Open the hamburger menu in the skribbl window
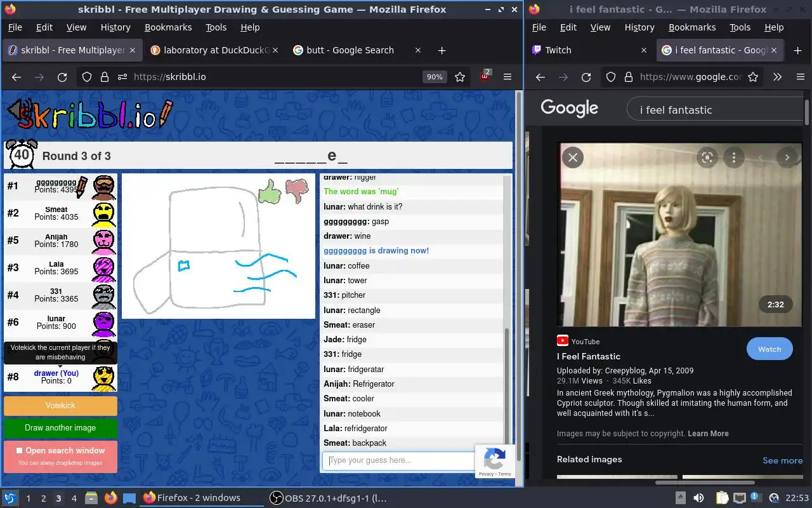The height and width of the screenshot is (508, 812). [507, 77]
